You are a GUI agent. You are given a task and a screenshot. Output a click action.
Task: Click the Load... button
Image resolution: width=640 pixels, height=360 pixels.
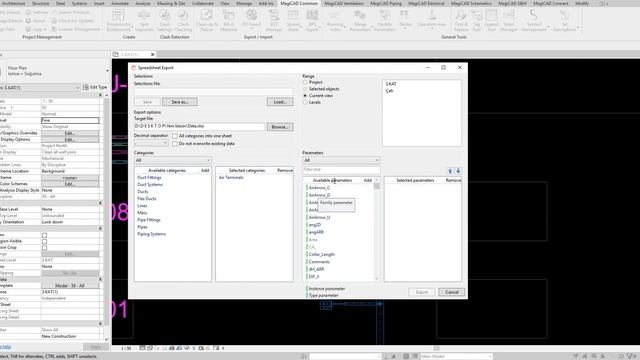pyautogui.click(x=280, y=102)
